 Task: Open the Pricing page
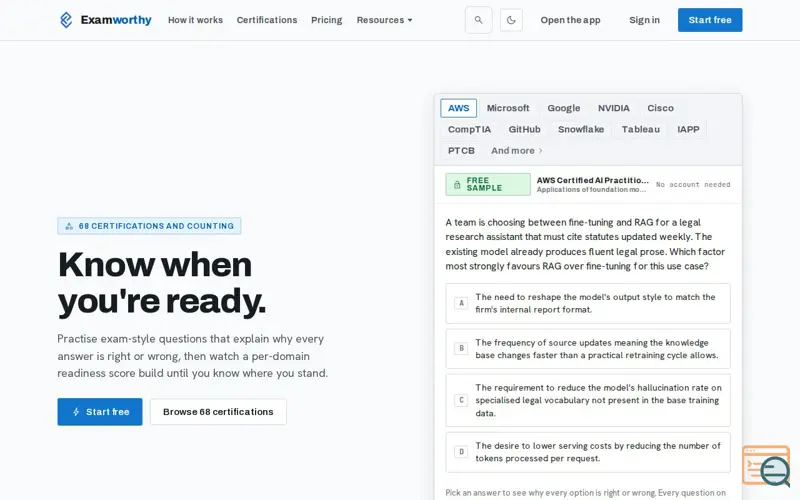[327, 20]
